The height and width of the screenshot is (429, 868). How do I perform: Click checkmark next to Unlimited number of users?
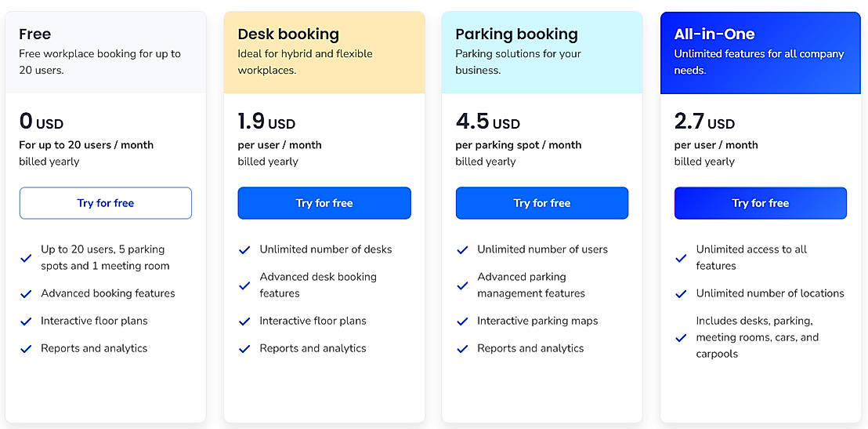[462, 250]
